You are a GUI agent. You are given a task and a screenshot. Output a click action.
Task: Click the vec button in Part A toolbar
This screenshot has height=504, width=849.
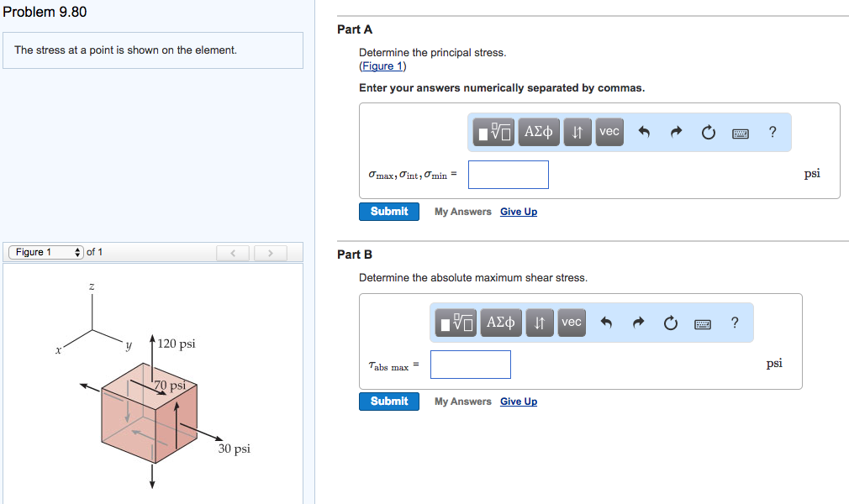click(609, 132)
